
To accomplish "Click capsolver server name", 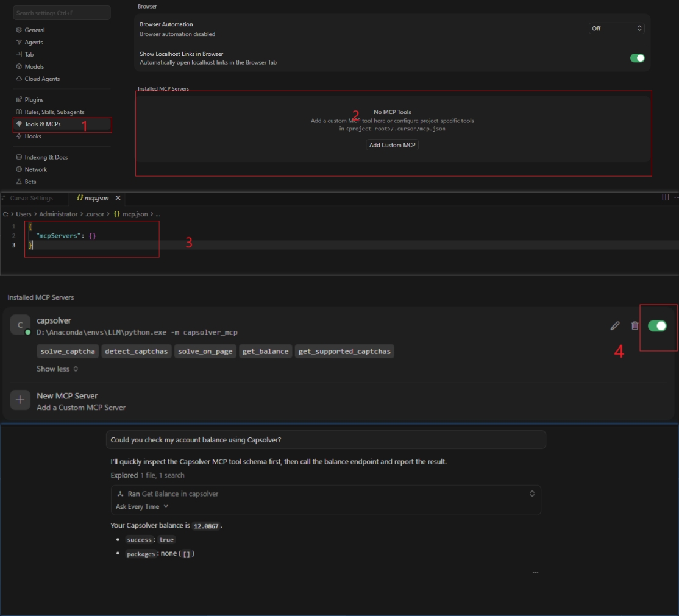I will tap(54, 320).
